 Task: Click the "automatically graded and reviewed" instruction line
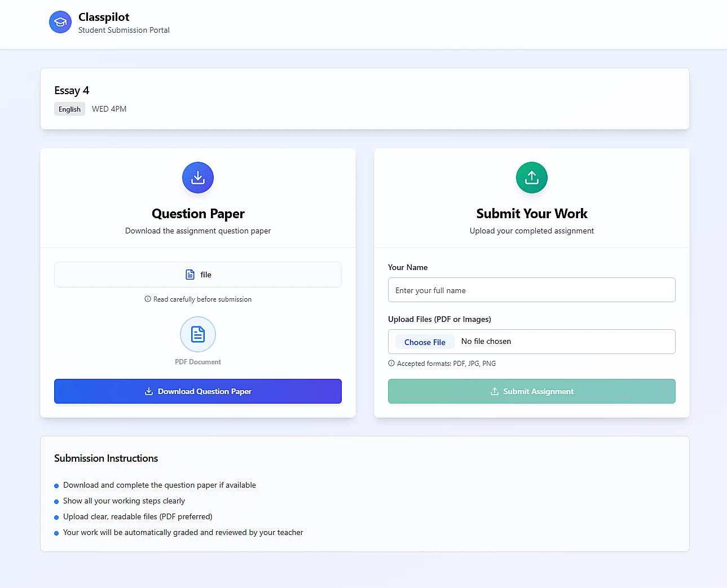click(x=183, y=532)
